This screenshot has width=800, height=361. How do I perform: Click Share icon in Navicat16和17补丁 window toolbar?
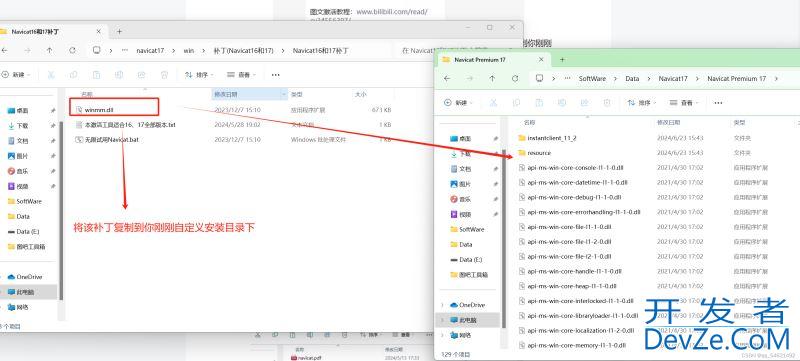coord(141,74)
